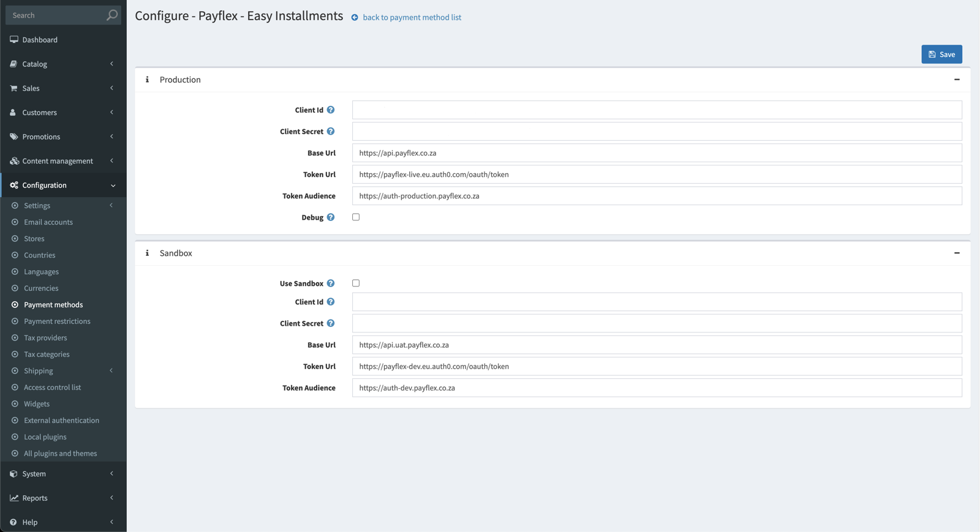The width and height of the screenshot is (980, 532).
Task: Collapse the Sandbox panel with minus
Action: (957, 253)
